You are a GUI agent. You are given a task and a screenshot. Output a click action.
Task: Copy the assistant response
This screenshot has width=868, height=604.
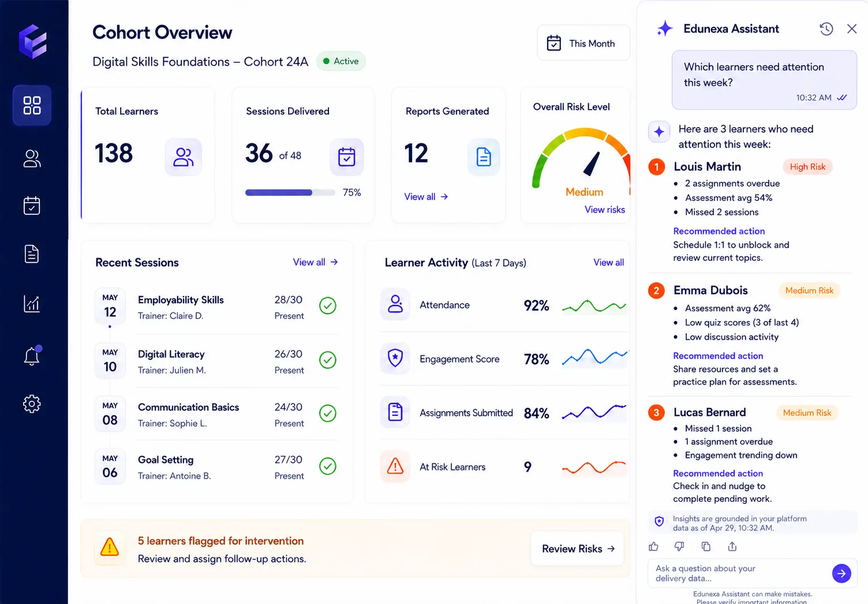click(706, 546)
